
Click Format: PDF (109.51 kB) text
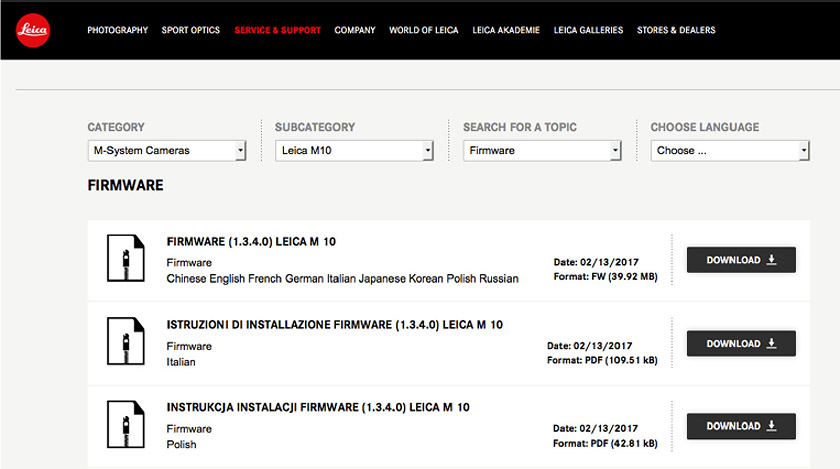click(602, 360)
